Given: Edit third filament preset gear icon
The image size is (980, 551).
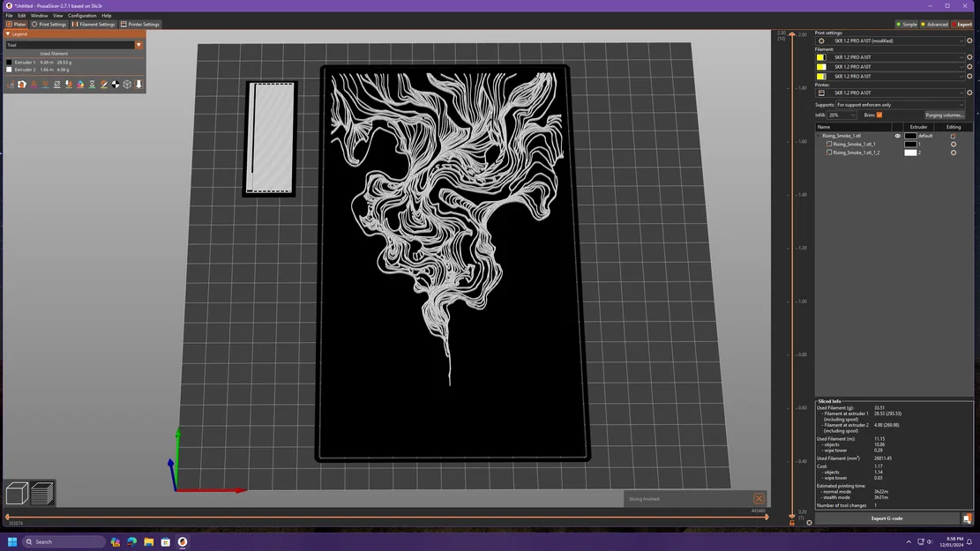Looking at the screenshot, I should point(969,76).
